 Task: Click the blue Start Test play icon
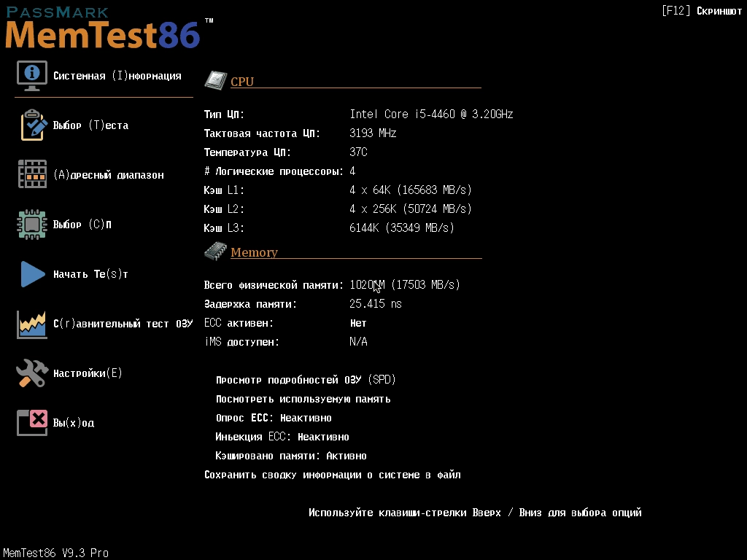pos(33,274)
